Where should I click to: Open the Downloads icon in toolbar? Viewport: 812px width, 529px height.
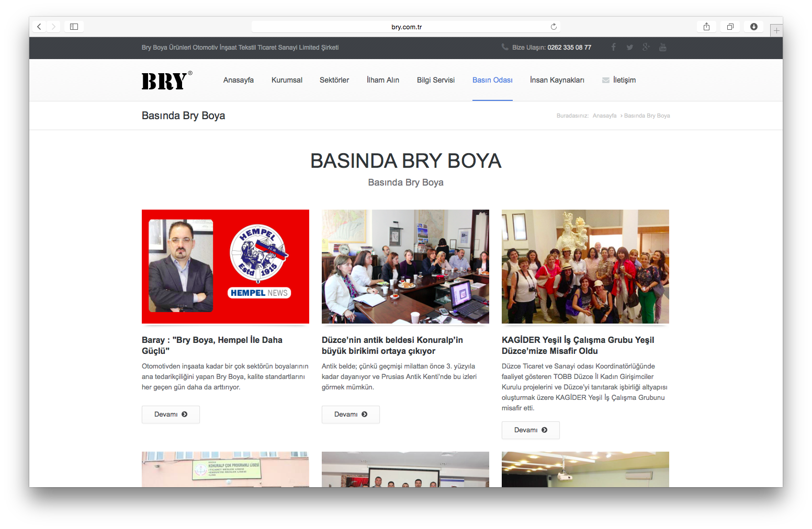754,27
